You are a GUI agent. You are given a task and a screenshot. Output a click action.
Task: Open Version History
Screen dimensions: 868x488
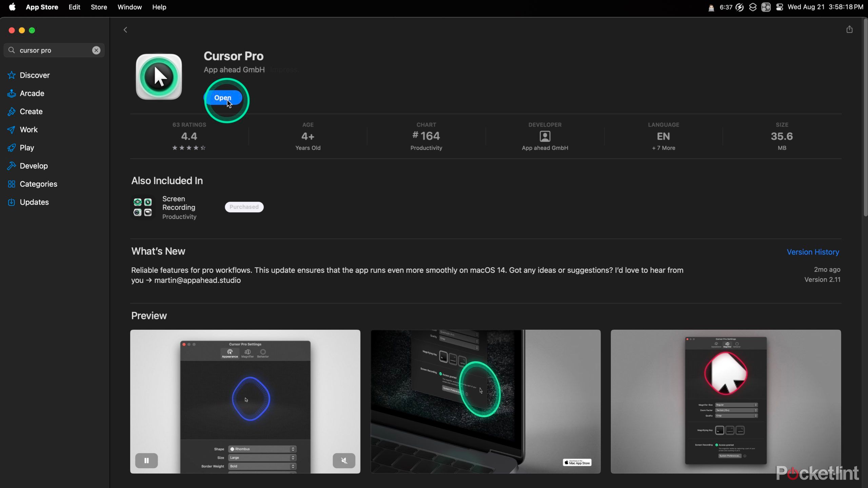[x=813, y=252]
